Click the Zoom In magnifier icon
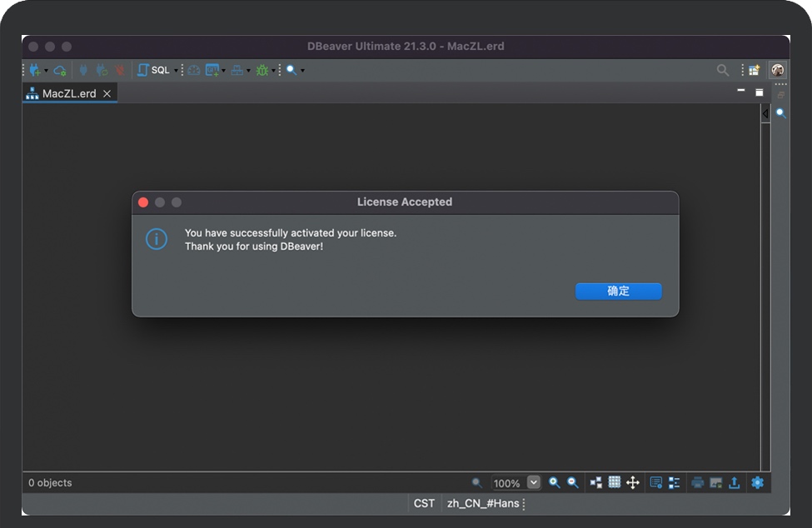Viewport: 812px width, 528px height. click(x=554, y=482)
